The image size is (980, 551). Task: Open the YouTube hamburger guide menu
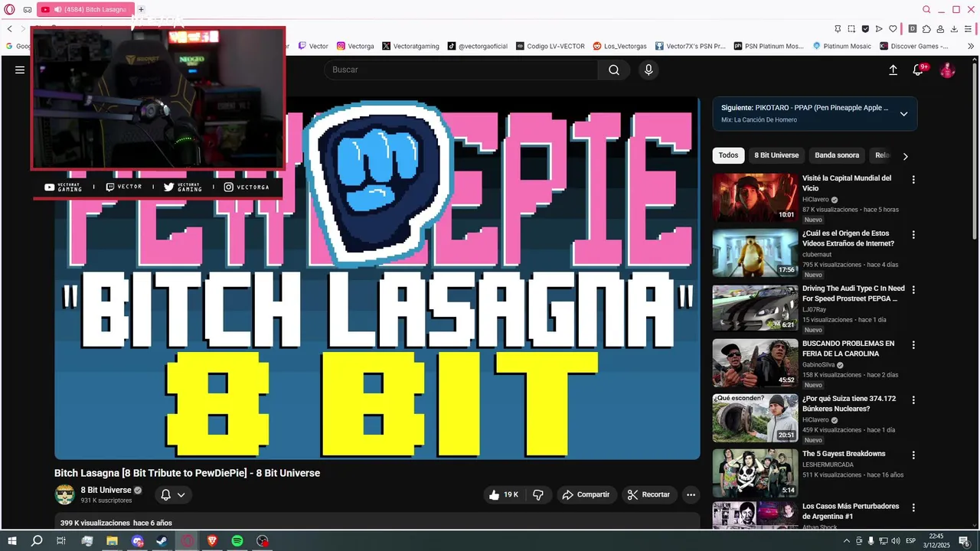[x=20, y=70]
